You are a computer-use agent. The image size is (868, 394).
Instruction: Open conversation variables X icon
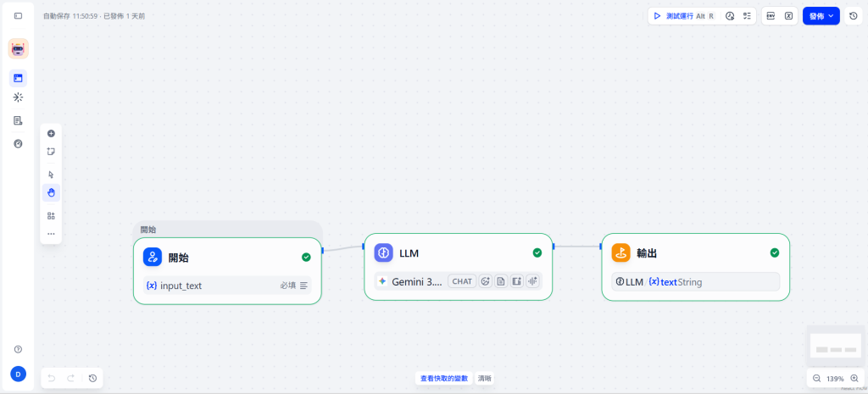(788, 16)
